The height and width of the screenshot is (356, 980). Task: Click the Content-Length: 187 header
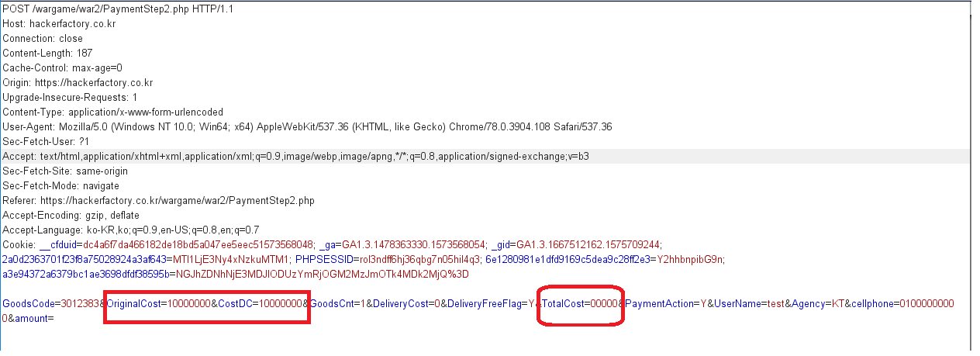tap(47, 53)
